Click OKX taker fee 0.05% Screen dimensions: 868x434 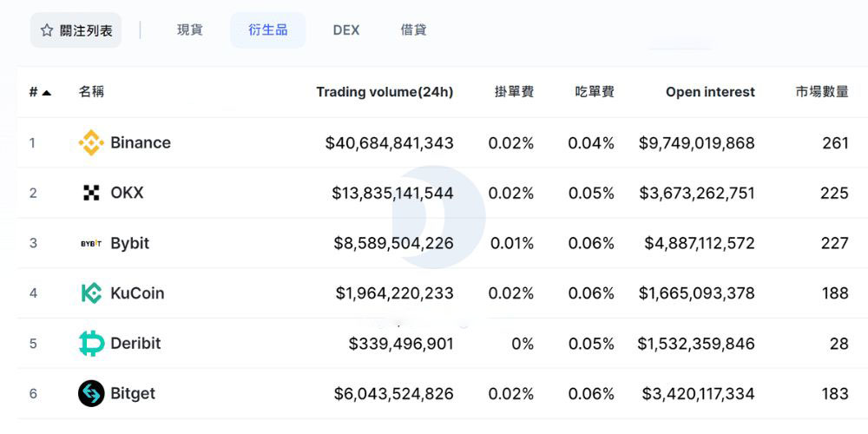591,194
